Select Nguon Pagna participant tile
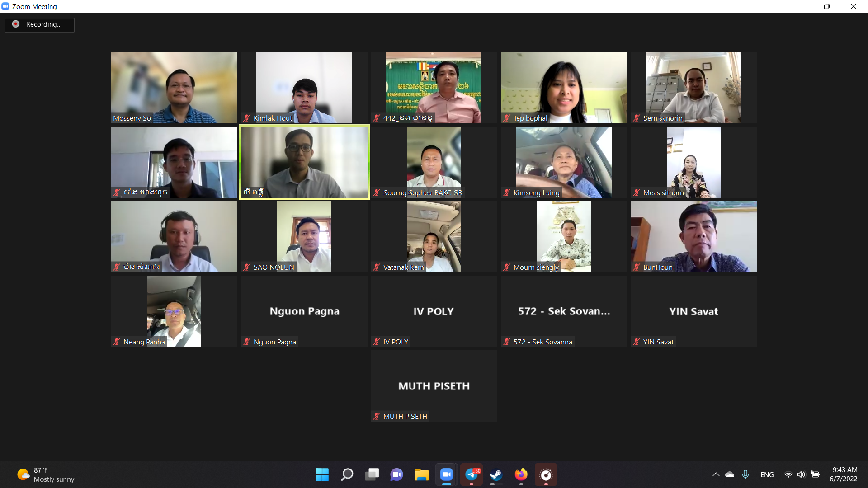Screen dimensions: 868x488 pyautogui.click(x=304, y=311)
